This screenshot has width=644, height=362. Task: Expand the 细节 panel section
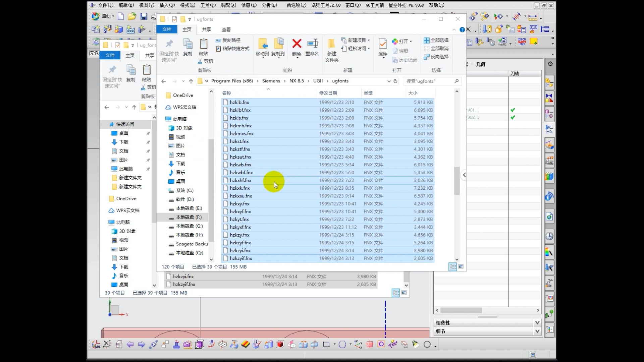537,331
